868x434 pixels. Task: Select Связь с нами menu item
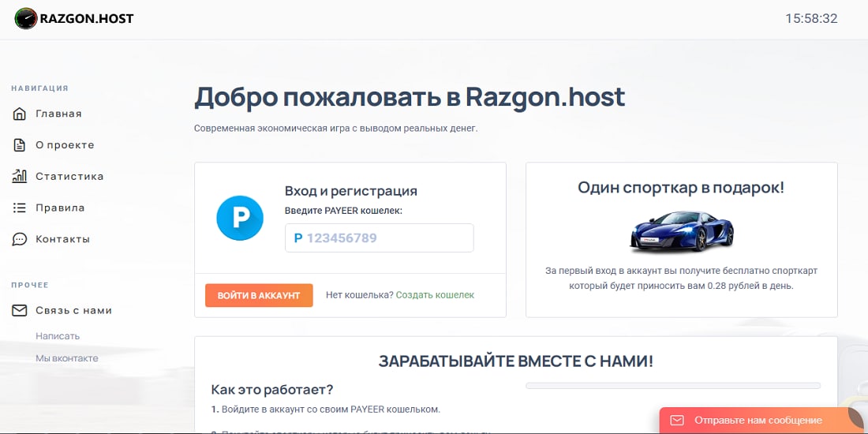coord(73,311)
